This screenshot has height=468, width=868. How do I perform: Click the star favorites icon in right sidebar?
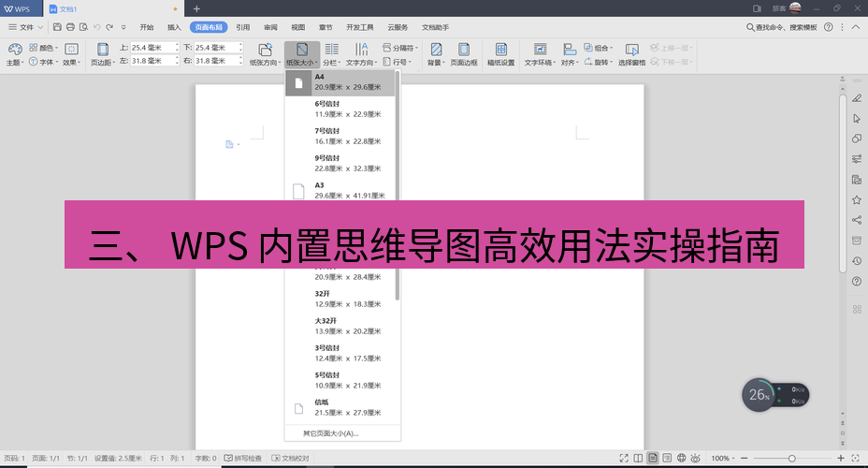coord(857,200)
